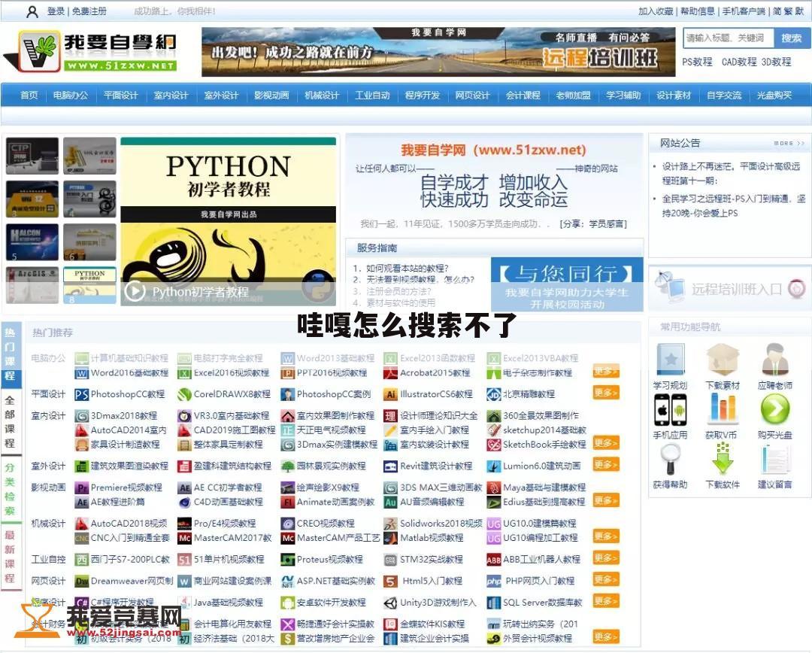Click the 登录 link
The height and width of the screenshot is (653, 812).
pyautogui.click(x=56, y=11)
